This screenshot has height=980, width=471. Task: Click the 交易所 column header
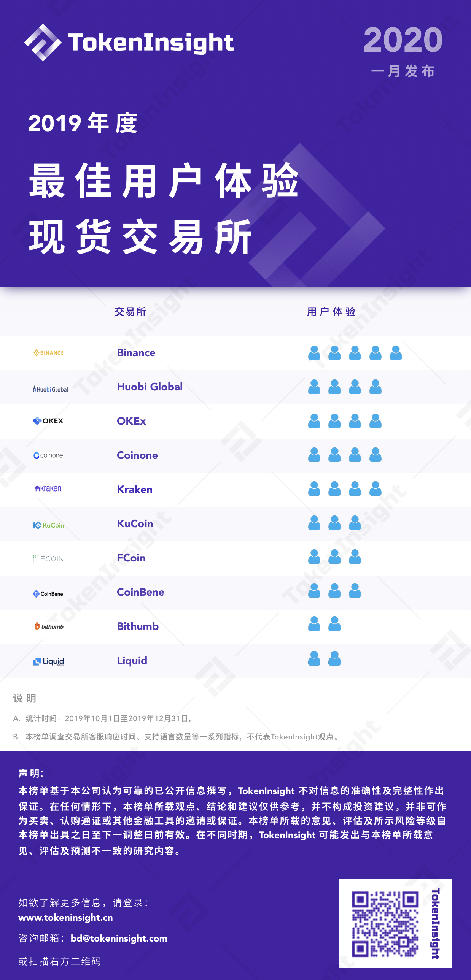click(x=130, y=312)
